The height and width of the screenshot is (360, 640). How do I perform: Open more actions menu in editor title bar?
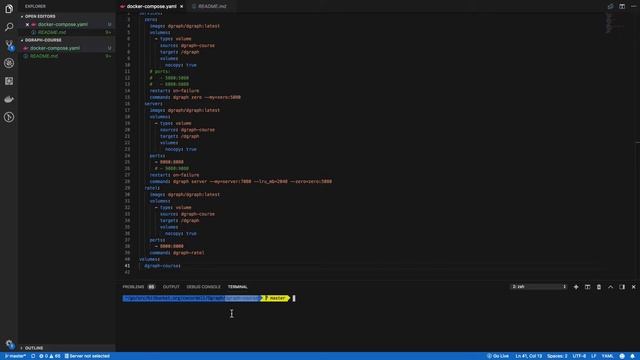633,6
